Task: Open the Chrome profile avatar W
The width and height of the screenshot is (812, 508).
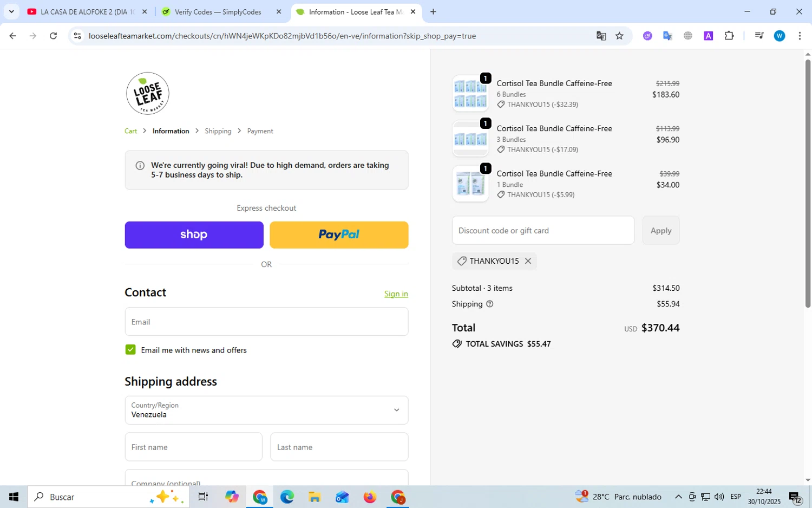Action: click(x=780, y=36)
